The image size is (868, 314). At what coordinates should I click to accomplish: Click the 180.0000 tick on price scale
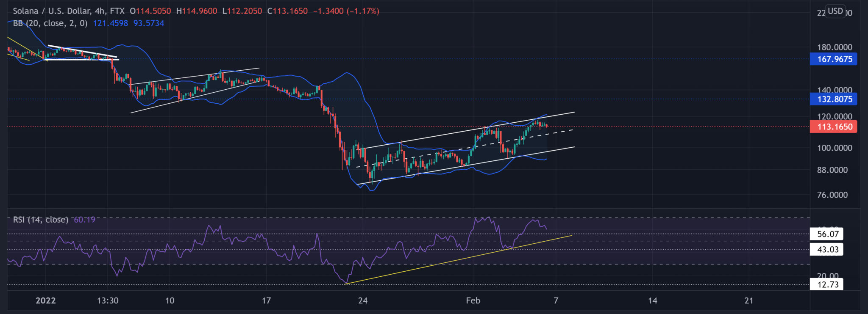click(x=834, y=47)
